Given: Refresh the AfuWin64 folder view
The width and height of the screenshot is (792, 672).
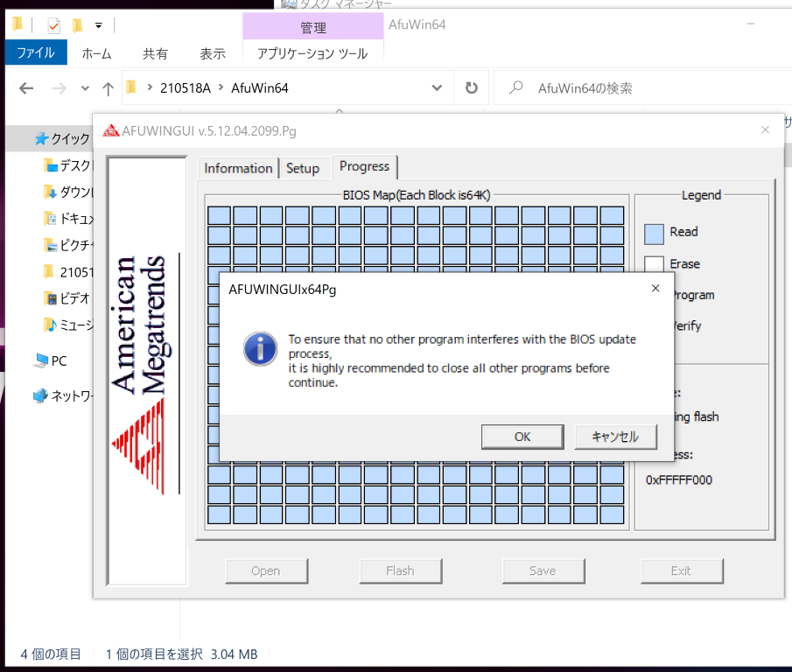Looking at the screenshot, I should click(x=471, y=87).
